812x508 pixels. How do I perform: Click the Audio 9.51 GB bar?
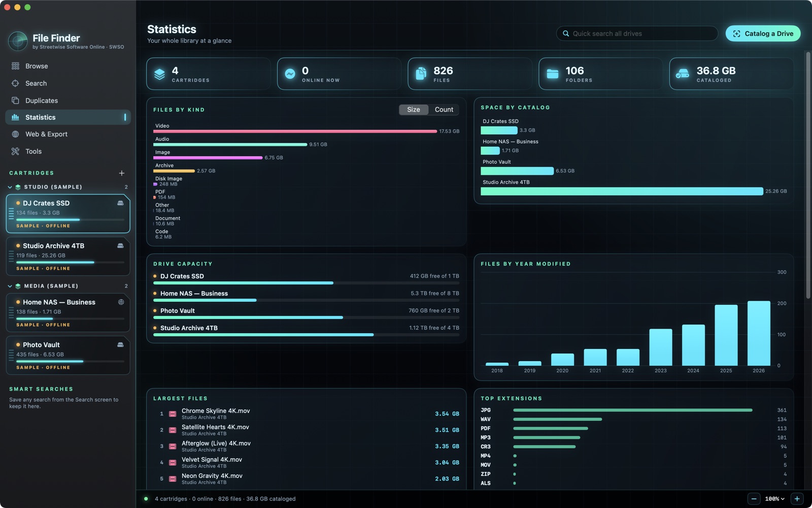(230, 144)
